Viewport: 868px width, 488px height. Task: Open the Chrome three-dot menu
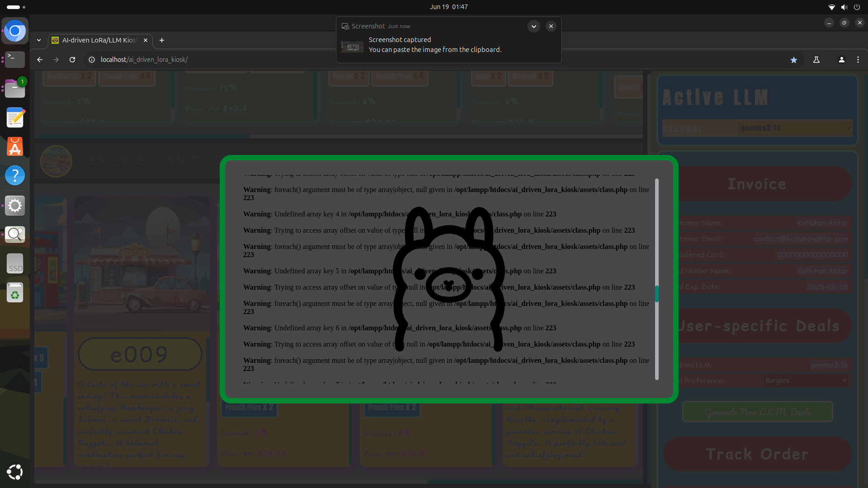[858, 60]
